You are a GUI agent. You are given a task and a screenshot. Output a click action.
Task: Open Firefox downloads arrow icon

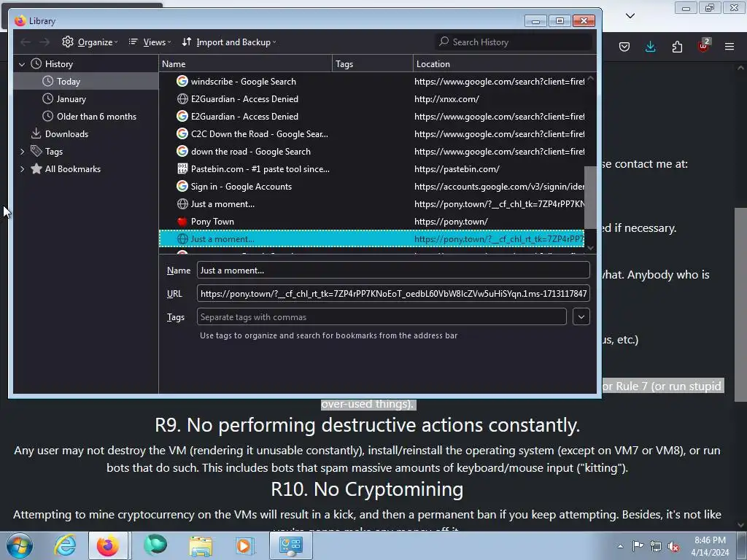tap(650, 47)
